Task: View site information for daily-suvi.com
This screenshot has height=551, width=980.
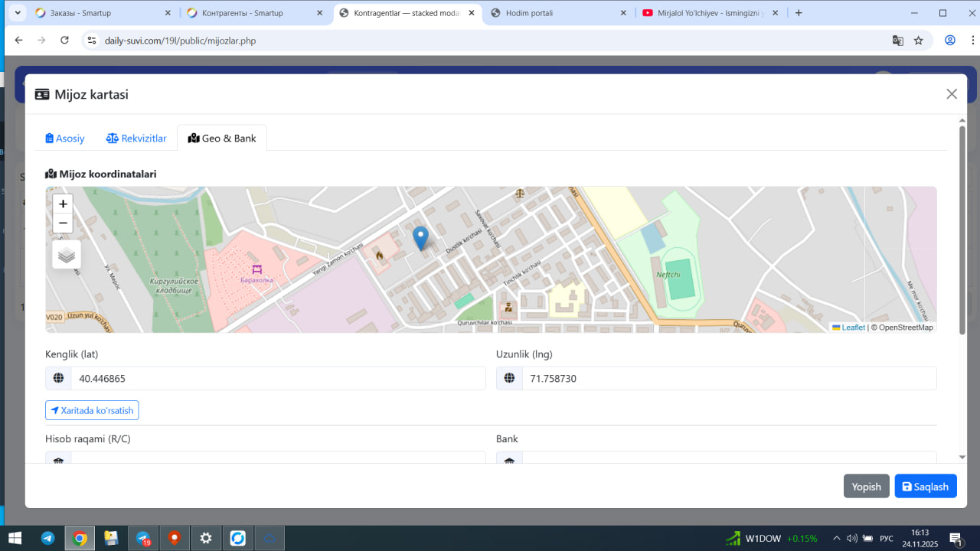Action: coord(92,41)
